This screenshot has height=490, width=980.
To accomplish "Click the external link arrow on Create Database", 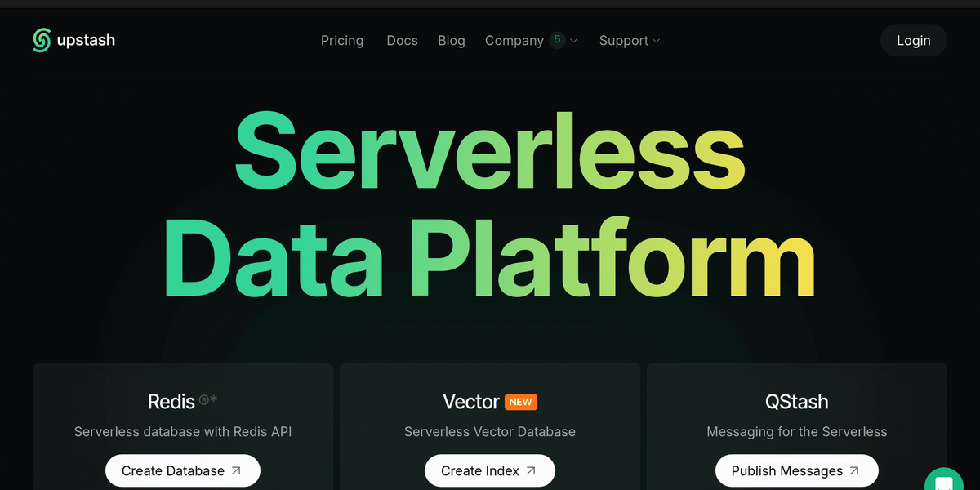I will pyautogui.click(x=236, y=470).
